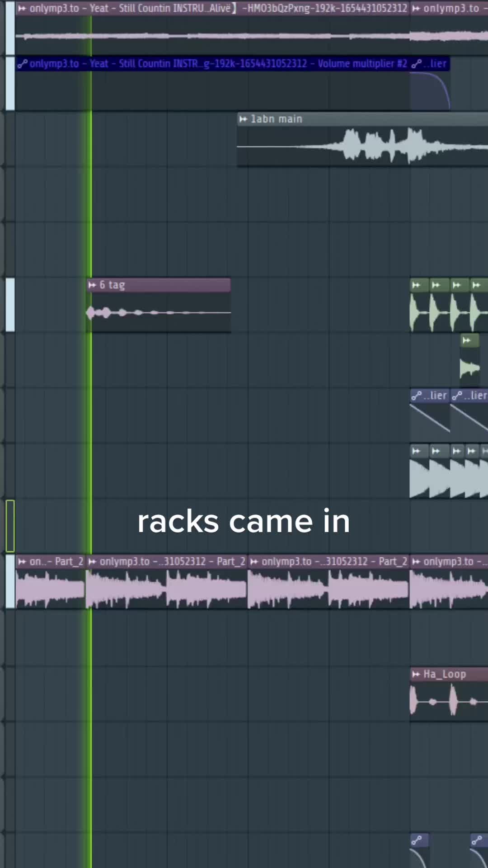Click the "labn main" clip menu icon
This screenshot has height=868, width=488.
tap(243, 119)
